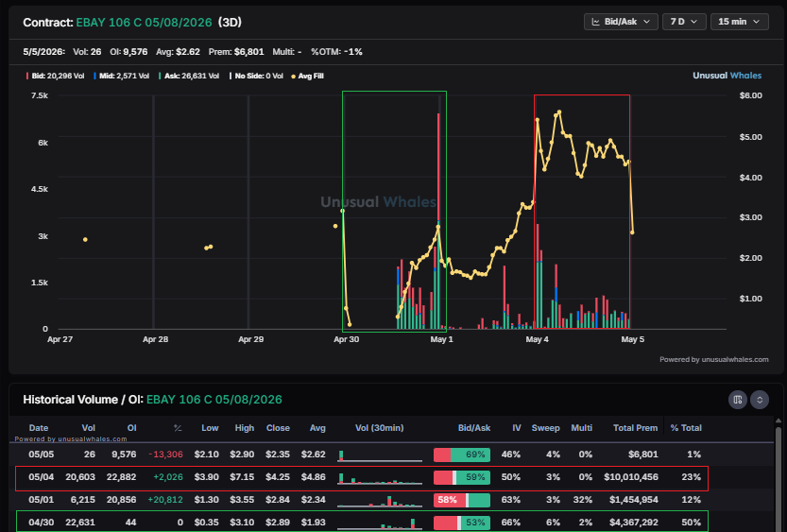Click the 05/04 volume sparkline
This screenshot has height=532, width=787.
pyautogui.click(x=380, y=478)
